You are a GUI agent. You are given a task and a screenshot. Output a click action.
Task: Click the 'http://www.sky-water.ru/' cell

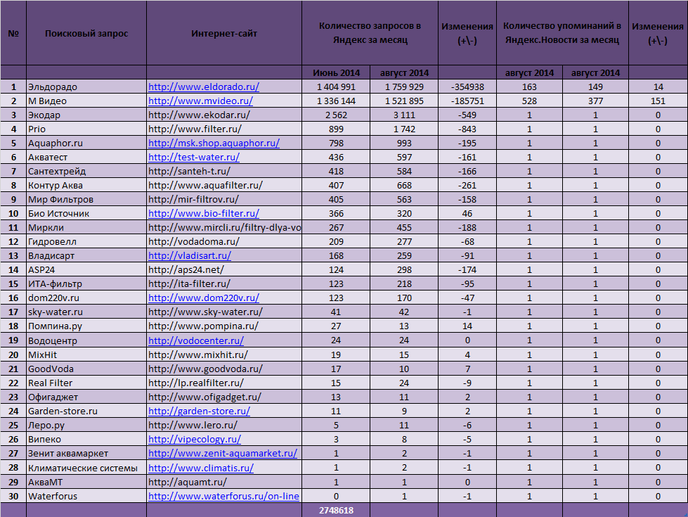224,312
